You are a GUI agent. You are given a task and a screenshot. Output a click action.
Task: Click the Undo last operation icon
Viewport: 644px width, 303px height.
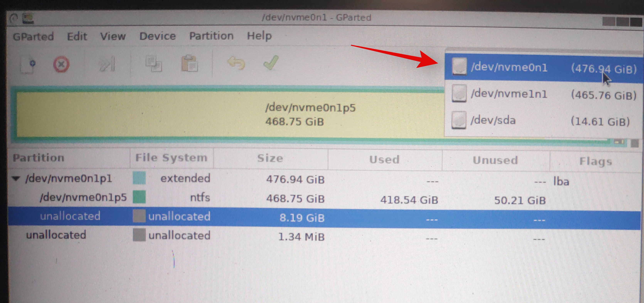click(236, 63)
